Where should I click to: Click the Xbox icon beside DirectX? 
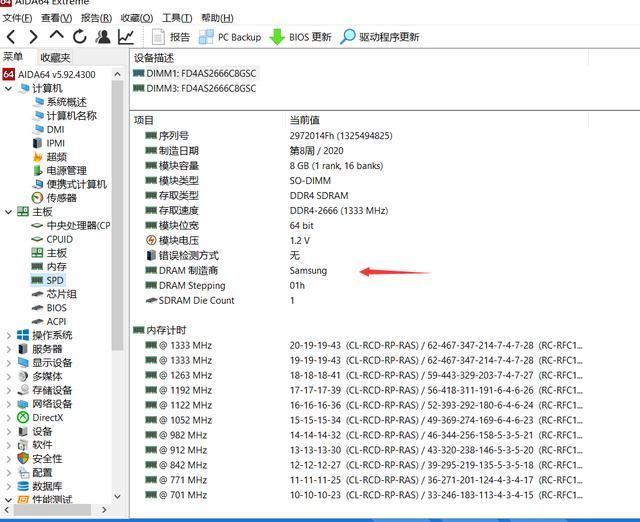coord(23,418)
